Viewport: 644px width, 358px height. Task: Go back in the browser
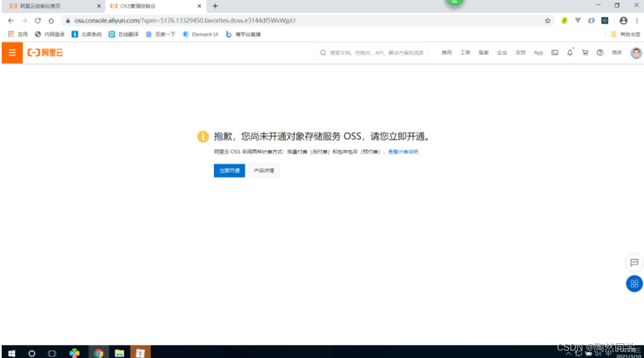(x=11, y=20)
